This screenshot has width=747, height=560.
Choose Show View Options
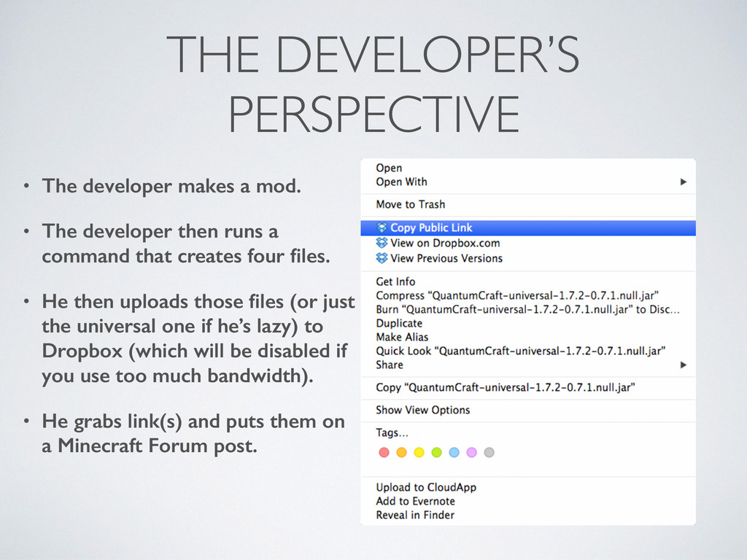pos(528,410)
